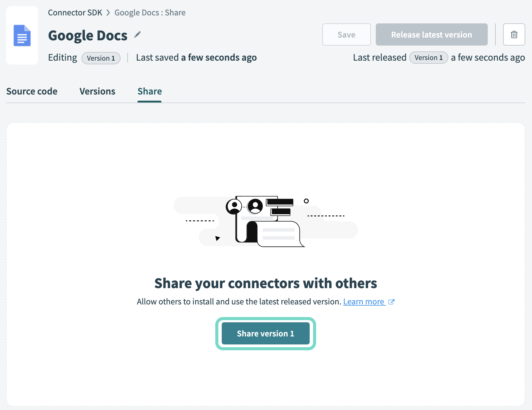Open the Learn more link
The image size is (532, 410).
[364, 302]
